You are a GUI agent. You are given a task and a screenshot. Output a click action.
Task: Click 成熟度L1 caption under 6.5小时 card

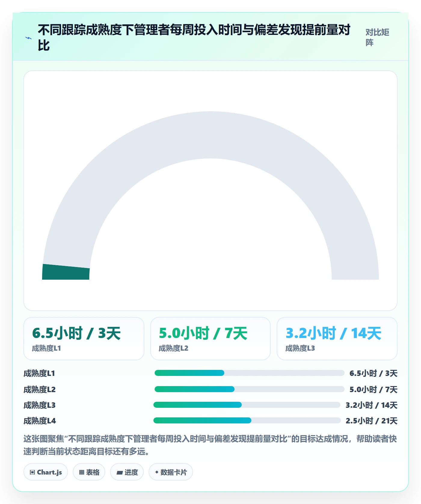pos(47,348)
